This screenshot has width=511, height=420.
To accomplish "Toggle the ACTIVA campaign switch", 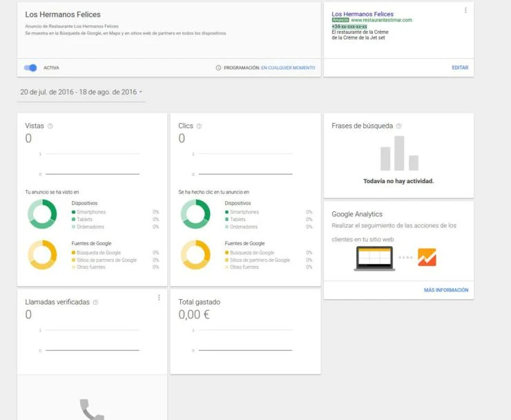I will (30, 68).
